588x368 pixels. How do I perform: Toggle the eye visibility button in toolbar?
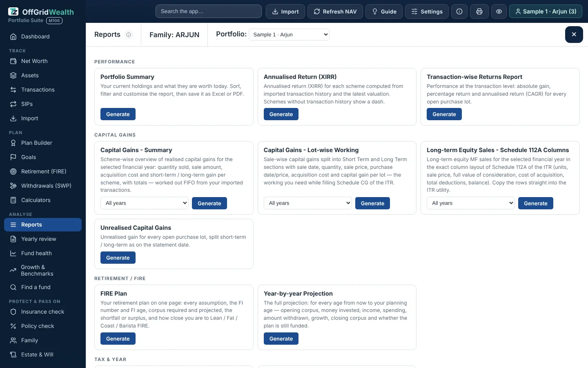coord(499,11)
